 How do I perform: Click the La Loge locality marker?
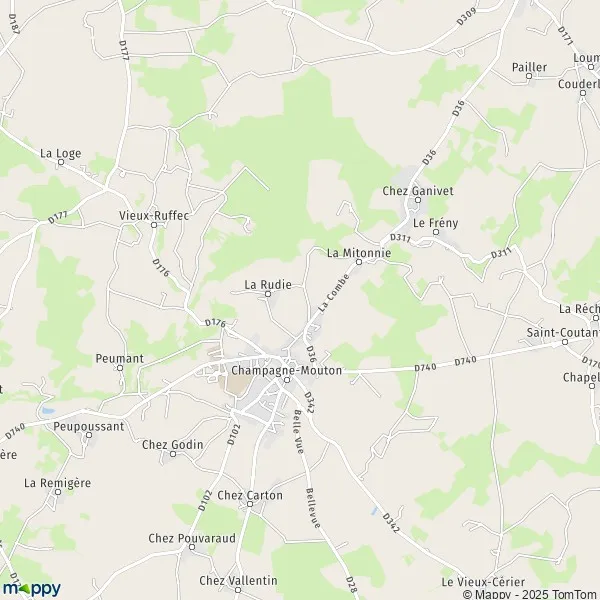60,162
